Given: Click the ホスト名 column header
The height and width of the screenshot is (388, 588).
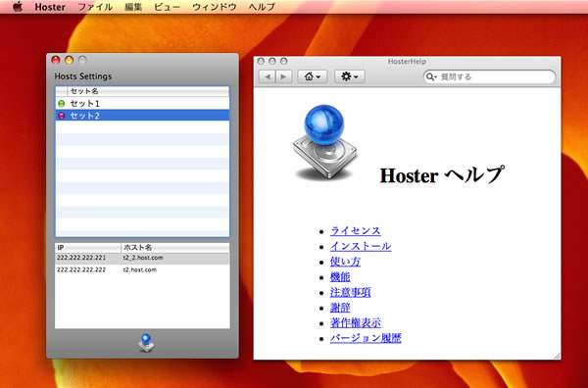Looking at the screenshot, I should [175, 248].
